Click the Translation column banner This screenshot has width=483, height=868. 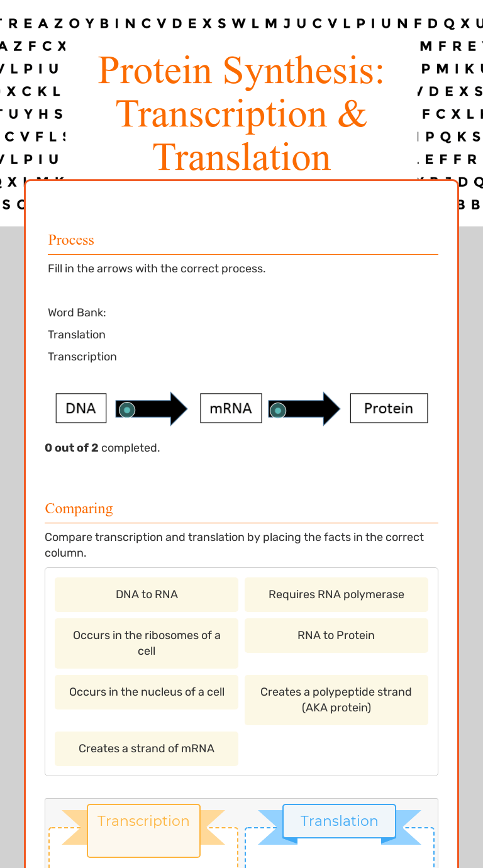click(x=338, y=821)
